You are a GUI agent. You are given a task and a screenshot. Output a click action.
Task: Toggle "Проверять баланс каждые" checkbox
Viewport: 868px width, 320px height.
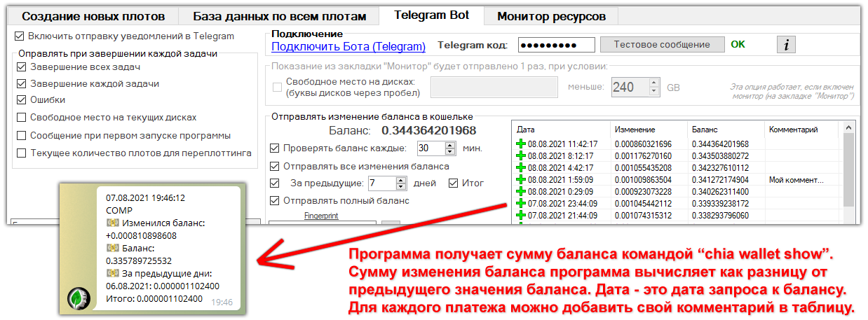point(275,148)
